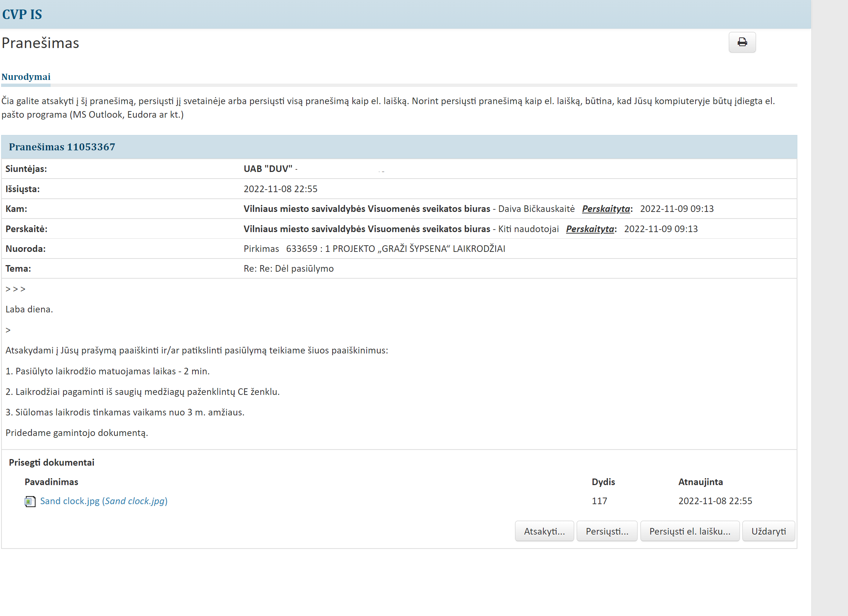Click the Dydis column header
Viewport: 848px width, 616px height.
click(x=603, y=482)
